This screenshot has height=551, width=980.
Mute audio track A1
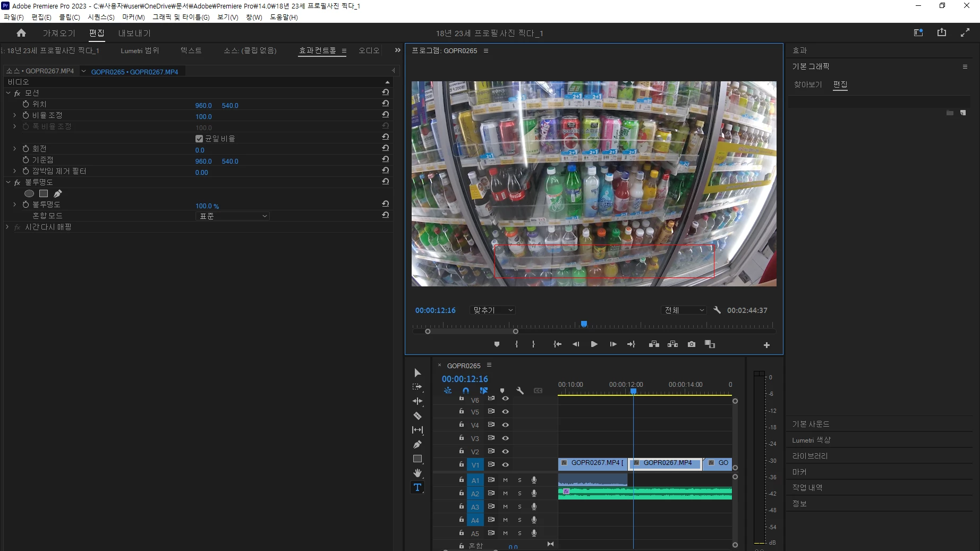point(505,480)
